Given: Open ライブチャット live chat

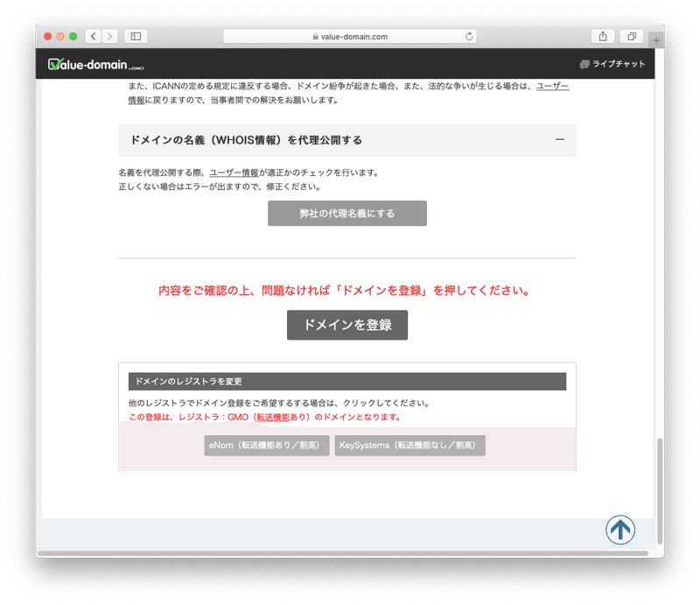Looking at the screenshot, I should 612,64.
